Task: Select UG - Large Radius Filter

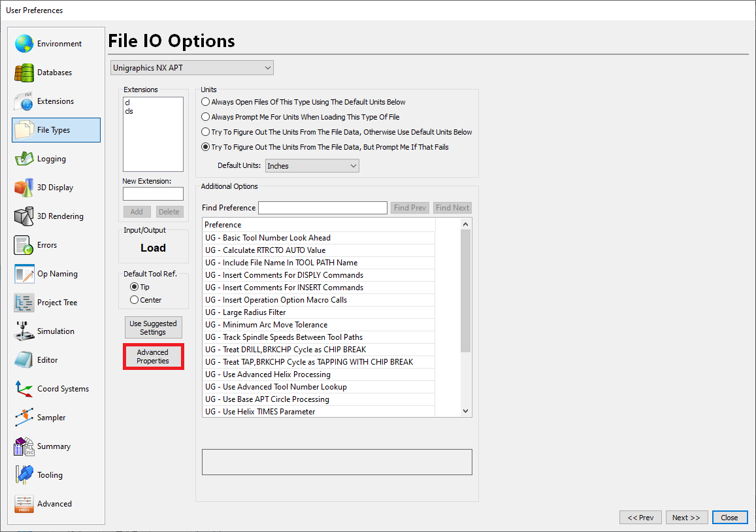Action: pyautogui.click(x=319, y=312)
